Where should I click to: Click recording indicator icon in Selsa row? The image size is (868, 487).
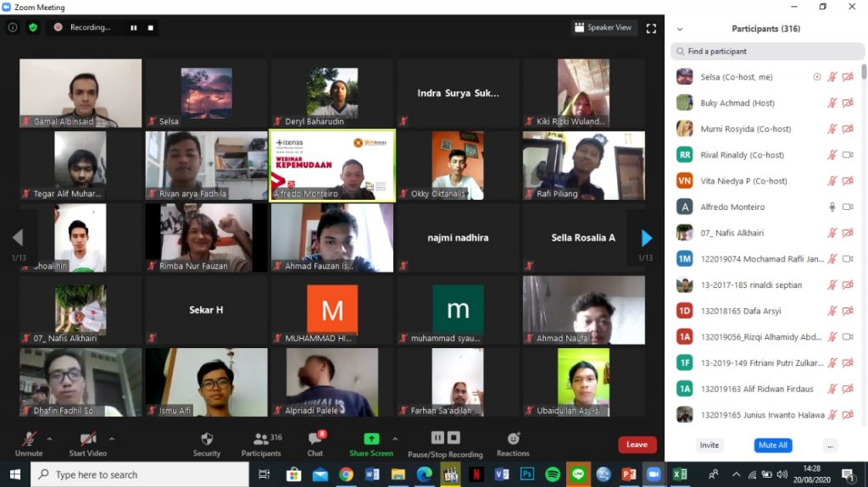pyautogui.click(x=816, y=77)
